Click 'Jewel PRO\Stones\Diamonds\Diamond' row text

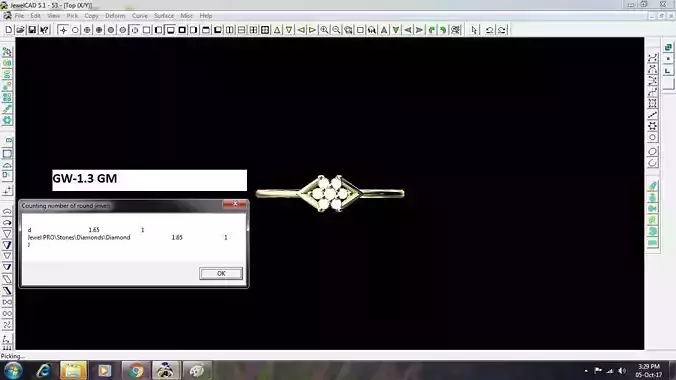(x=79, y=237)
